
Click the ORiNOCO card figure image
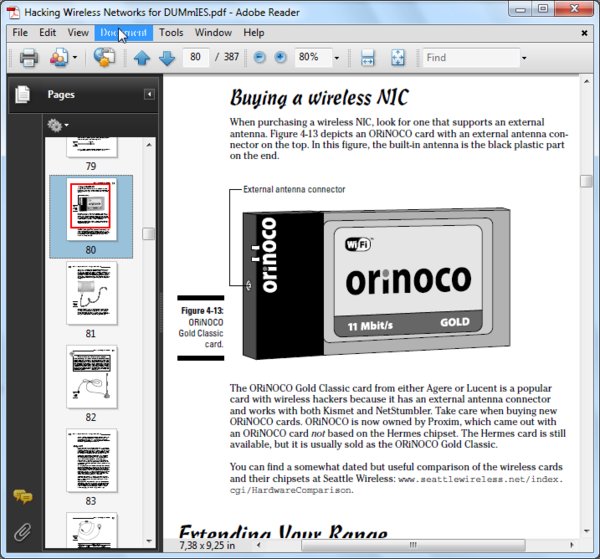click(376, 284)
